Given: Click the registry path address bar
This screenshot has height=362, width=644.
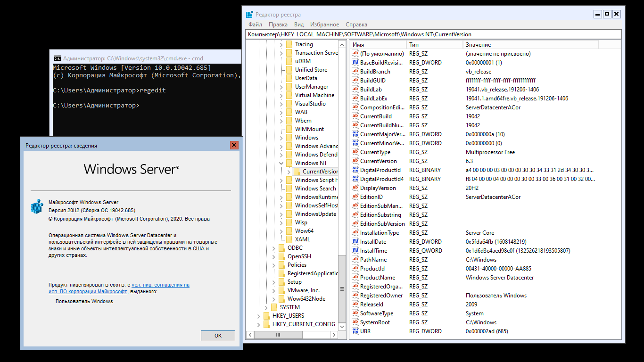Looking at the screenshot, I should 434,34.
